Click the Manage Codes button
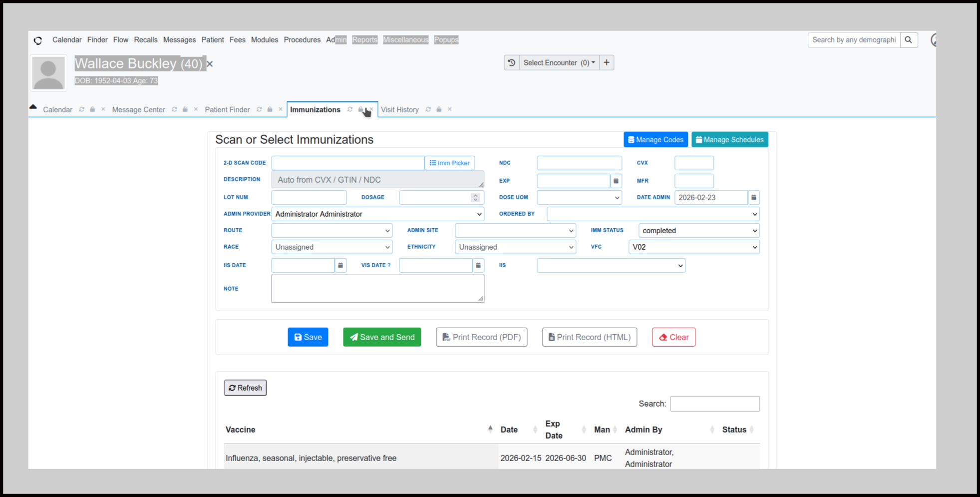Screen dimensions: 980x497 tap(655, 140)
